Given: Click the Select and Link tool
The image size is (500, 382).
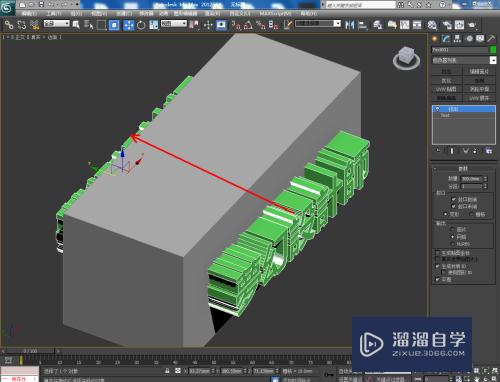Looking at the screenshot, I should pyautogui.click(x=9, y=25).
